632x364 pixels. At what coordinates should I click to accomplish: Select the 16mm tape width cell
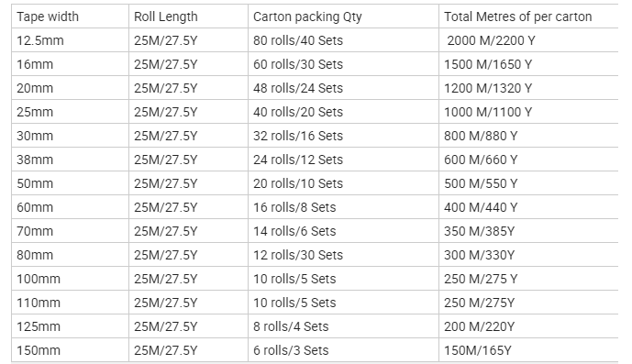coord(70,64)
